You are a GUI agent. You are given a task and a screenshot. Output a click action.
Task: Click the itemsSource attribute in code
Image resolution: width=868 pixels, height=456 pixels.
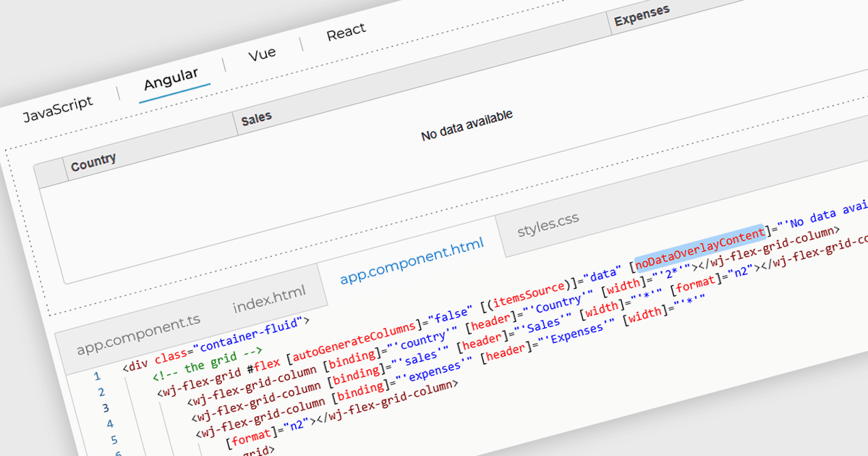529,292
